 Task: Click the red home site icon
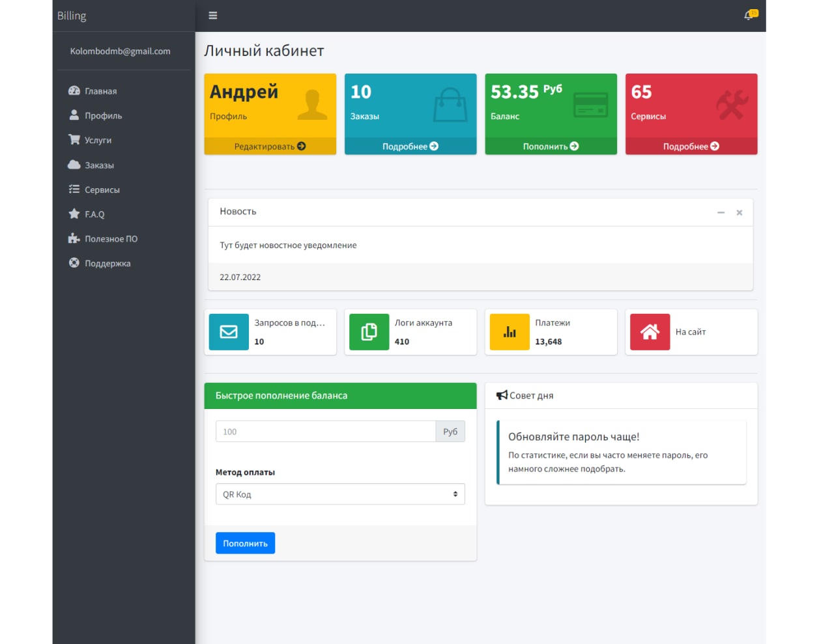tap(650, 332)
